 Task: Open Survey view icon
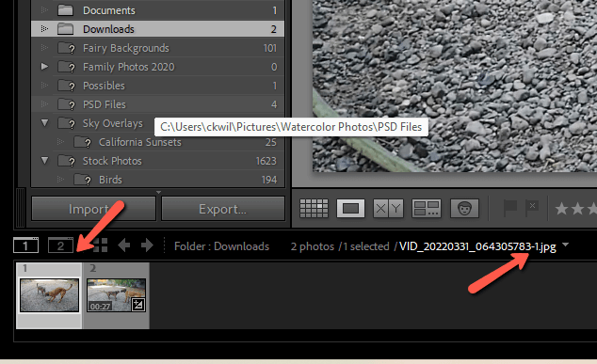coord(427,209)
